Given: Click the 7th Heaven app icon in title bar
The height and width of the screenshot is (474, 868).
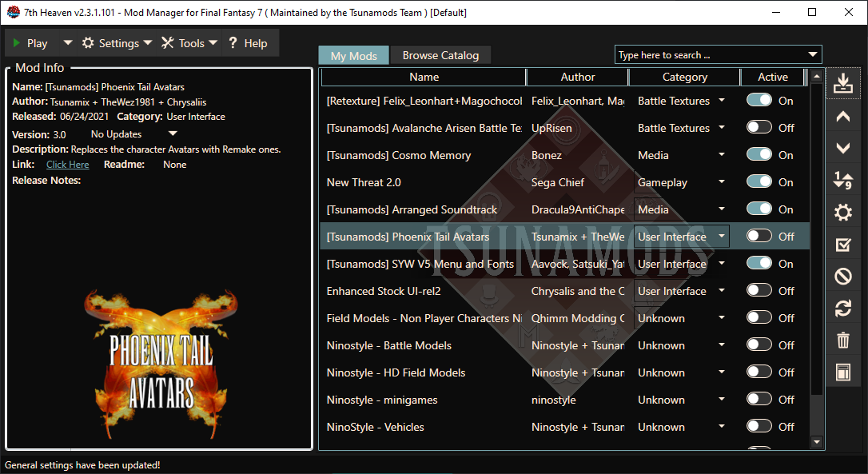Looking at the screenshot, I should (14, 12).
